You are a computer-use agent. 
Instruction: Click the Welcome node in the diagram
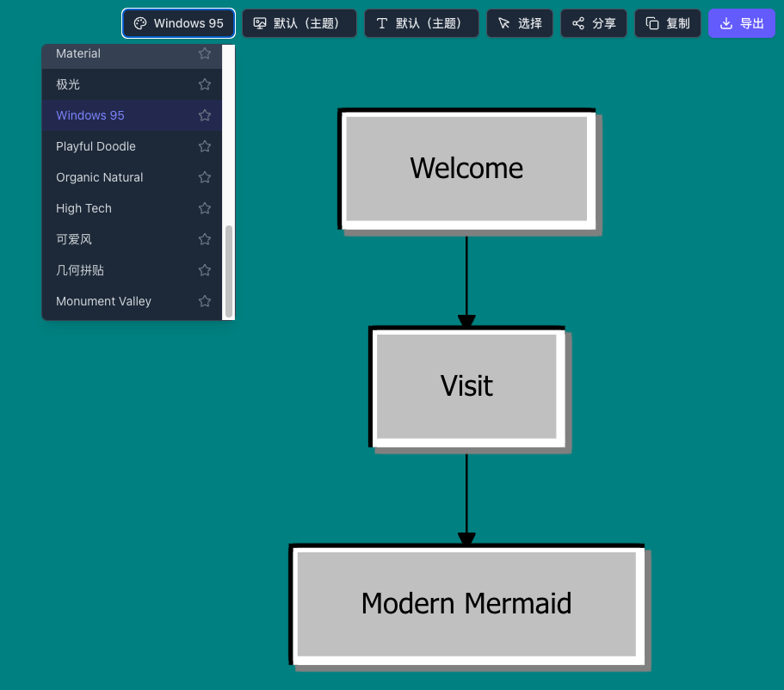click(x=466, y=169)
